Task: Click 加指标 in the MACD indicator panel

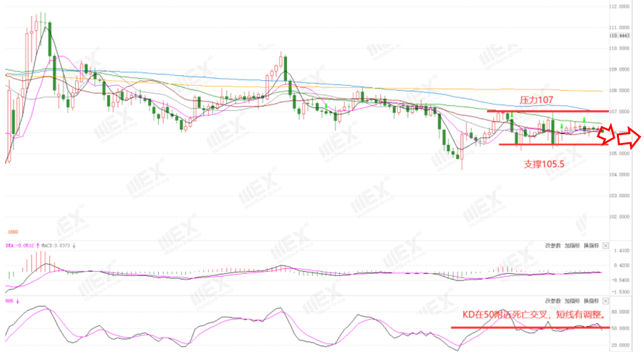Action: point(572,246)
